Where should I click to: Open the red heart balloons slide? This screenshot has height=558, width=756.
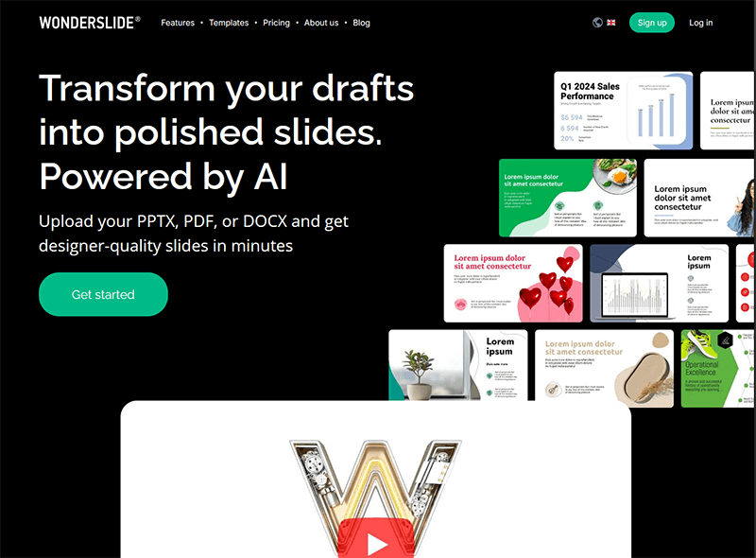click(x=513, y=284)
